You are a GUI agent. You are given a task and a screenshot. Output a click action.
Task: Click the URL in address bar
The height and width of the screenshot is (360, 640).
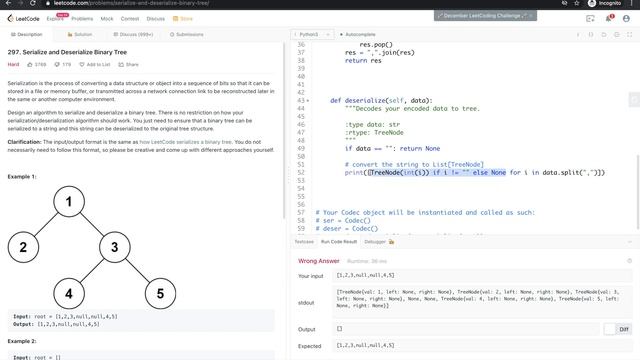[131, 3]
